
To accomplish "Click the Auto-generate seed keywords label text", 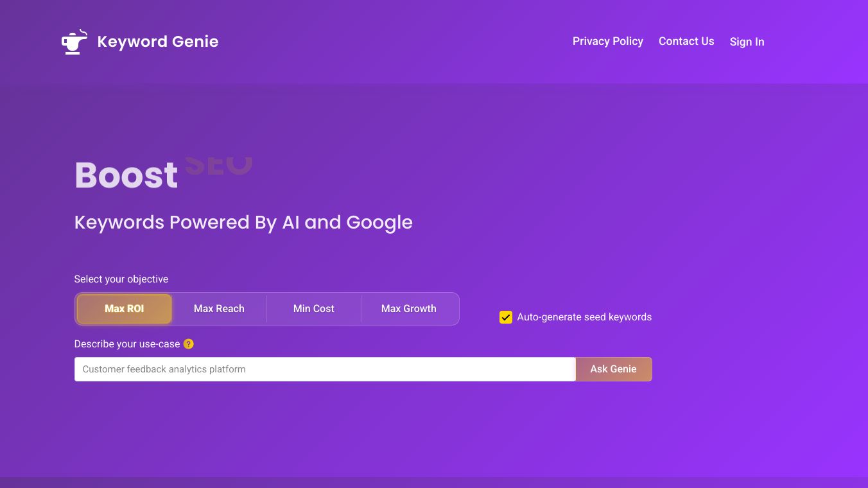I will (584, 317).
